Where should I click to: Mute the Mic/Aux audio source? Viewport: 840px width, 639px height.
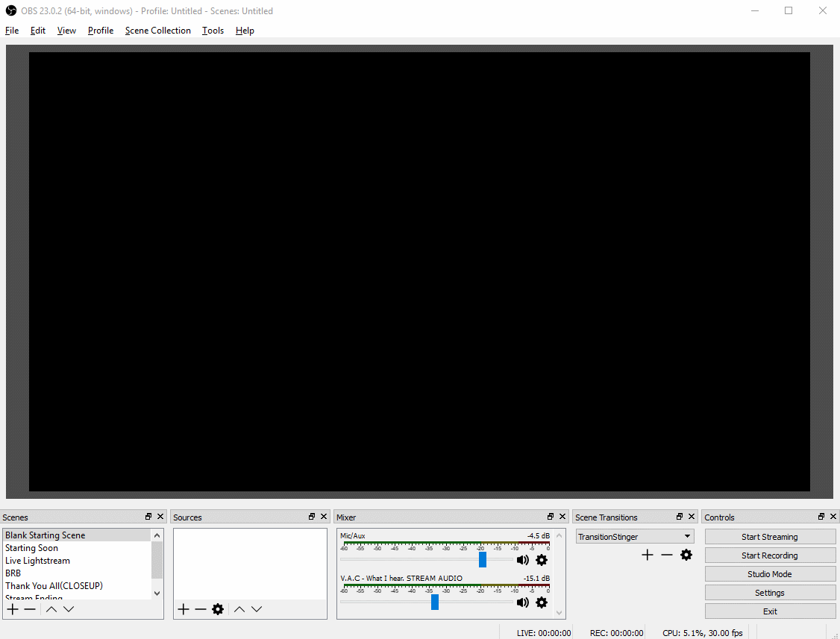(522, 560)
